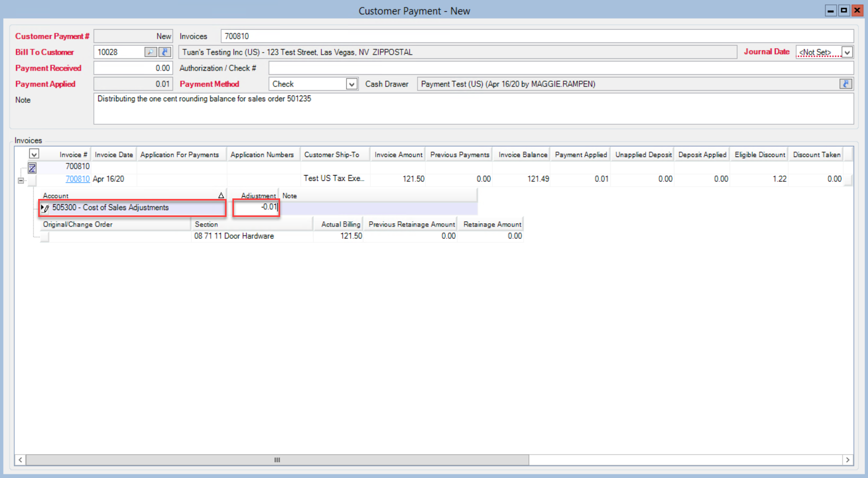Click the Test US Tax Exe.. ship-to cell

coord(334,178)
